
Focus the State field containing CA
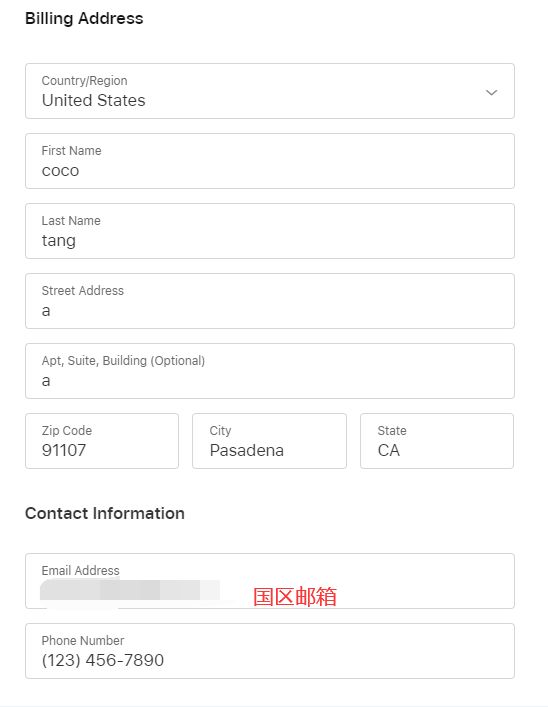coord(437,441)
